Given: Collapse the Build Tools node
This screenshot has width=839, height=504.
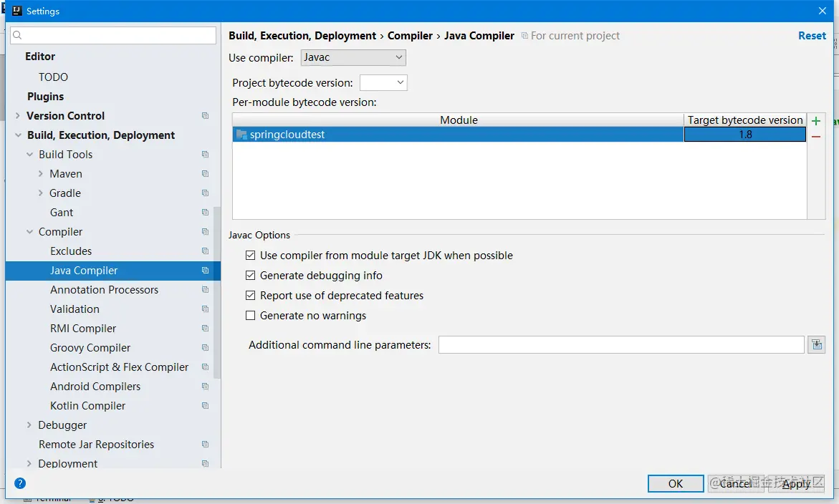Looking at the screenshot, I should point(29,155).
